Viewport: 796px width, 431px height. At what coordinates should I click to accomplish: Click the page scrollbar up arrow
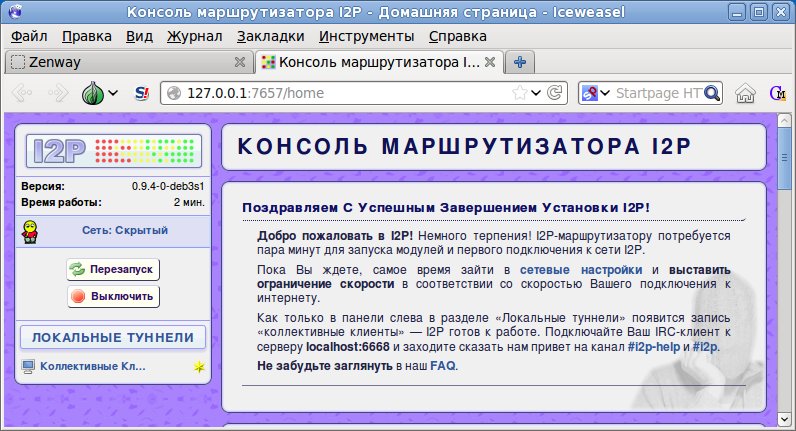click(x=784, y=120)
